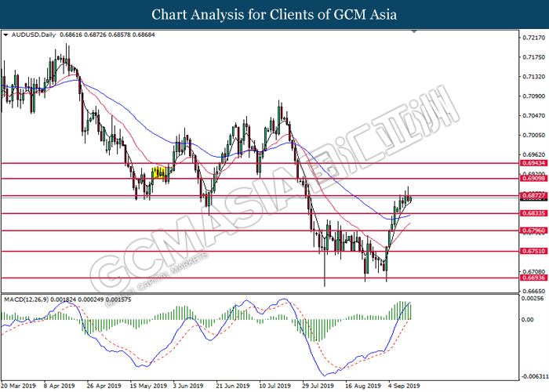The width and height of the screenshot is (549, 392).
Task: Click the 26 Apr 2019 date label
Action: pyautogui.click(x=104, y=386)
